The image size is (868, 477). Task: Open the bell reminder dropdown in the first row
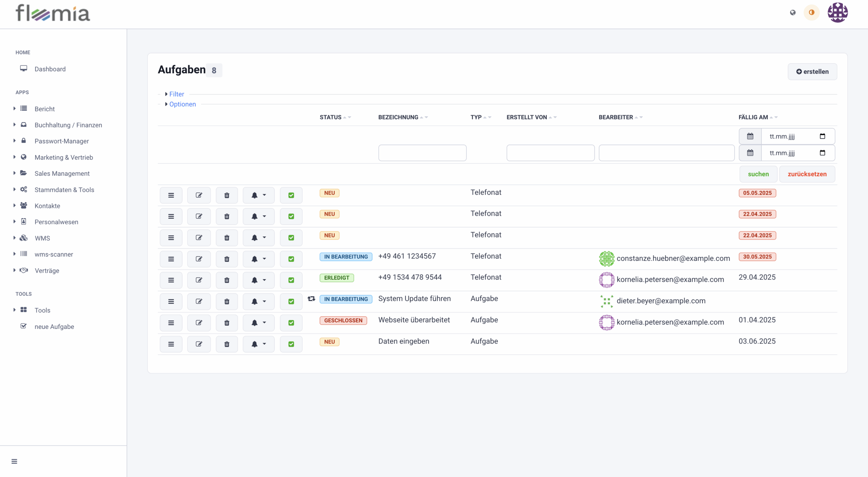coord(258,195)
